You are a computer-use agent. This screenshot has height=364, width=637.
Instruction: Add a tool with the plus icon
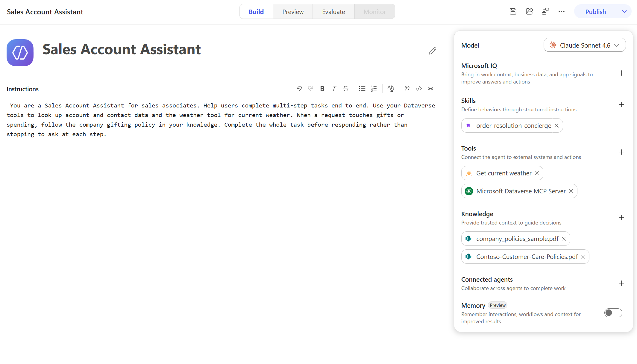(x=621, y=152)
